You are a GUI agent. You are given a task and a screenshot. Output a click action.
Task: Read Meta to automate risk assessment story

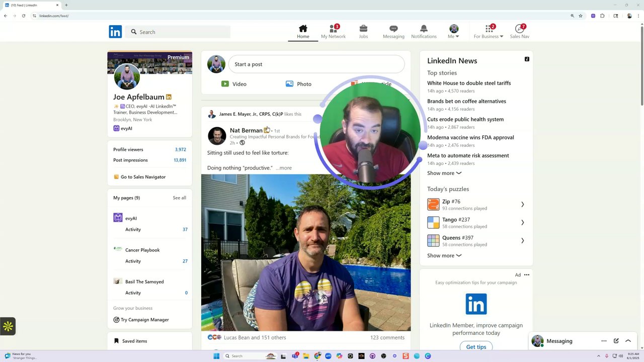(x=468, y=155)
